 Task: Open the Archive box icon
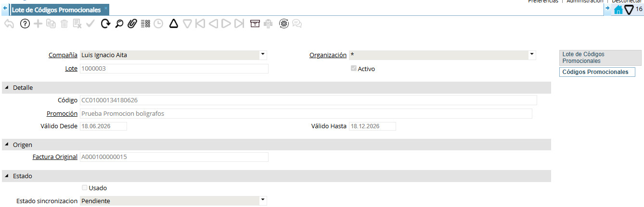255,24
